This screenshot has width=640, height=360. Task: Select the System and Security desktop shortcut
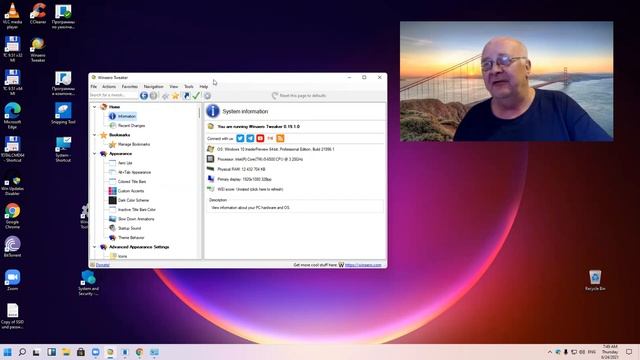[88, 282]
